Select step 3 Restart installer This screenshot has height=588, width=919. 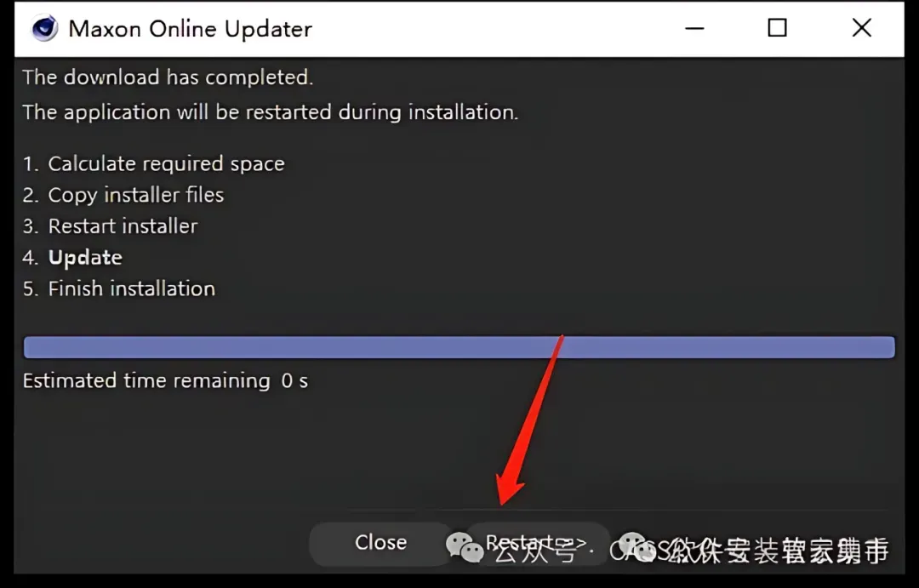(110, 225)
